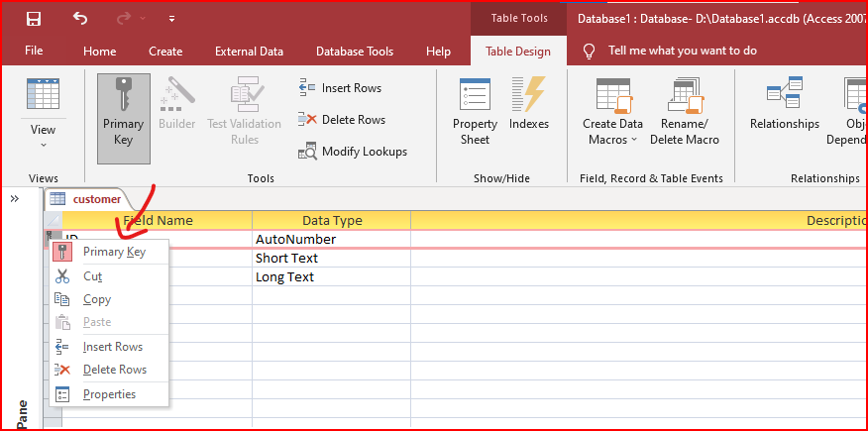Click the Tell me what you want to do box

[x=683, y=51]
